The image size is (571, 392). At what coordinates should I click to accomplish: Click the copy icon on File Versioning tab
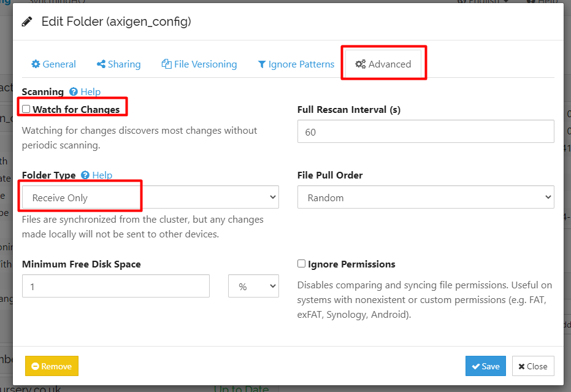click(x=166, y=64)
